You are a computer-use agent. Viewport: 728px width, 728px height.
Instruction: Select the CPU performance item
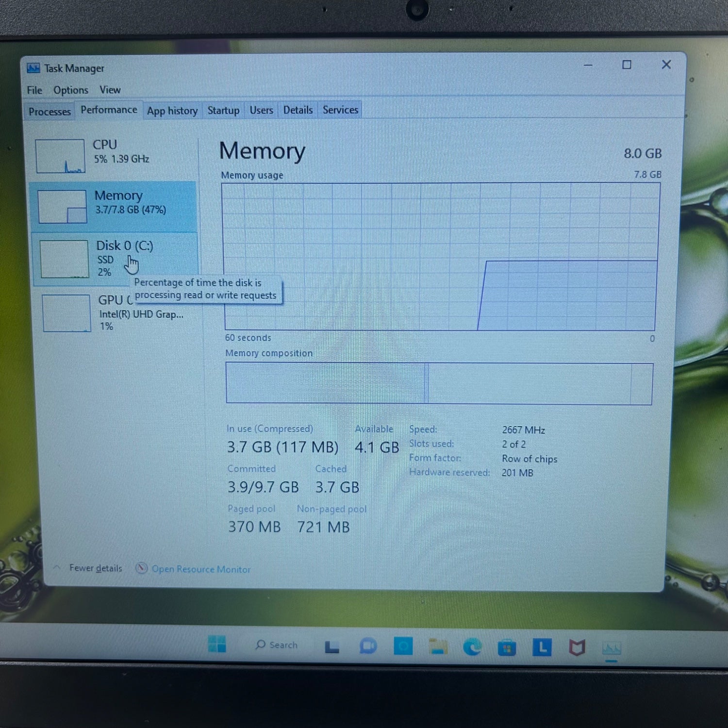114,156
